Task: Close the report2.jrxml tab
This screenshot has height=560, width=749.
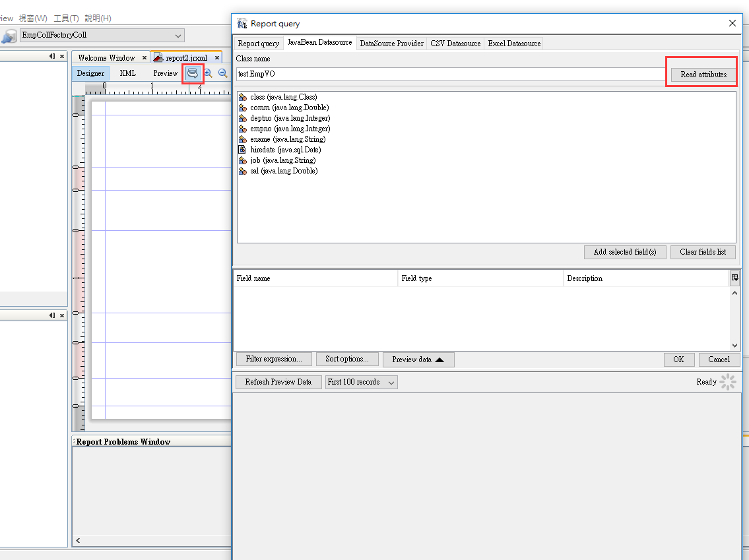Action: pyautogui.click(x=217, y=58)
